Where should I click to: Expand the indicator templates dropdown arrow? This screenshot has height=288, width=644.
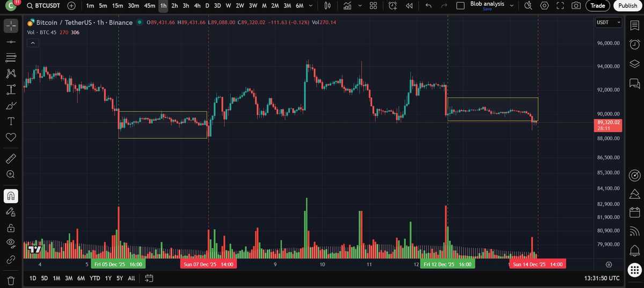point(360,6)
